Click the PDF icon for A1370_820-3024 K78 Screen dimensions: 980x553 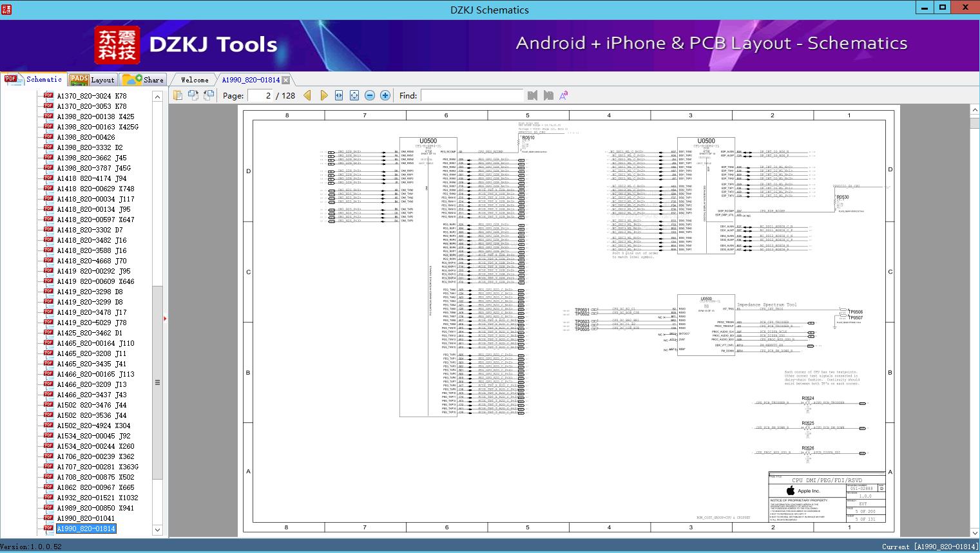coord(48,96)
